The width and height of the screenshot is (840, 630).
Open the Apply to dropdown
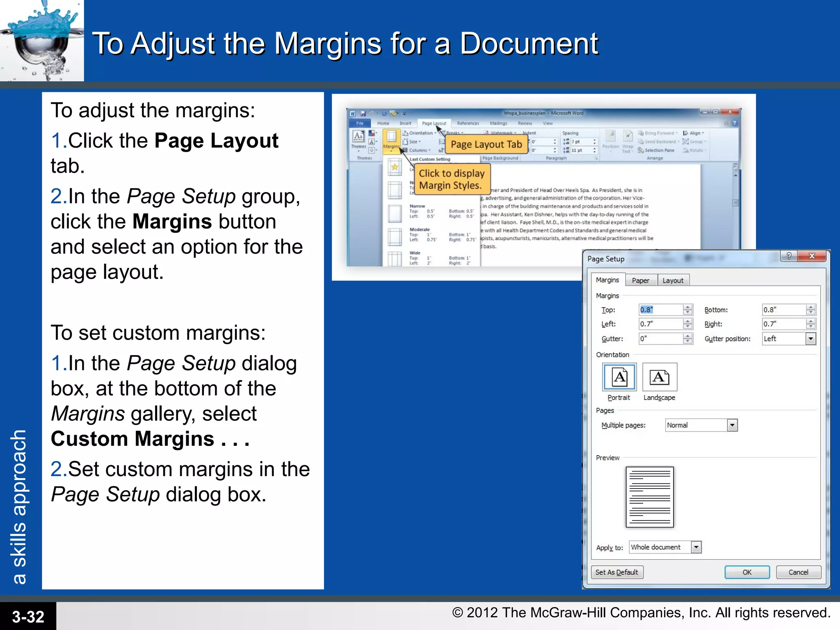click(696, 547)
